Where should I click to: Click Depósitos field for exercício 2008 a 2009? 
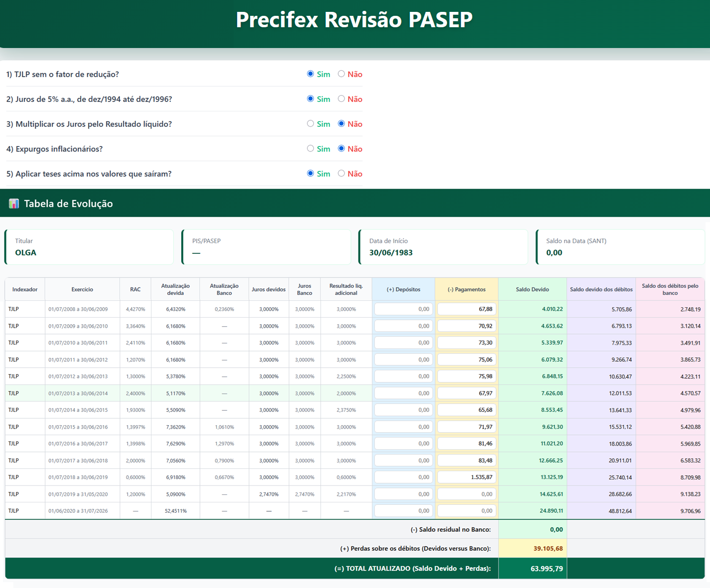(x=404, y=309)
